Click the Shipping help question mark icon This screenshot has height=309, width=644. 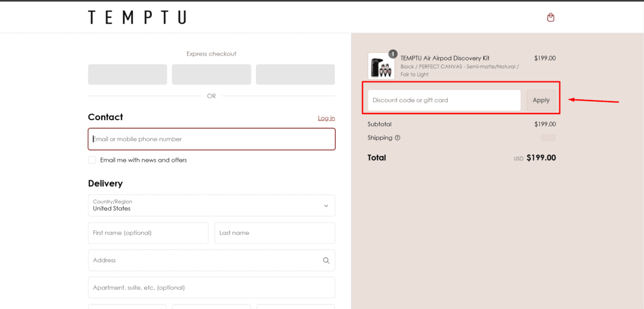click(397, 138)
